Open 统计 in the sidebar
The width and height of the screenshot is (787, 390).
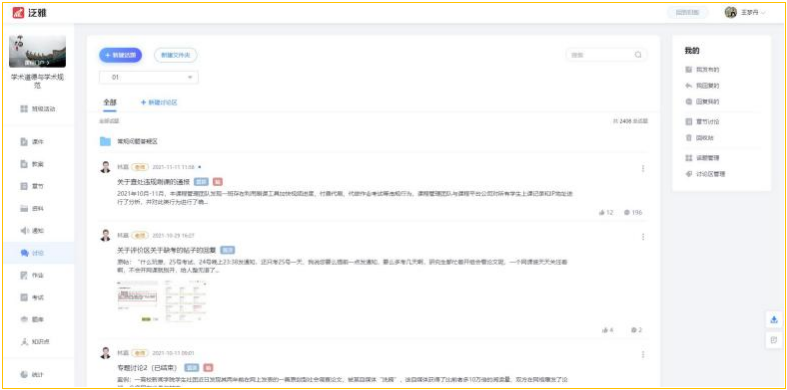coord(33,374)
